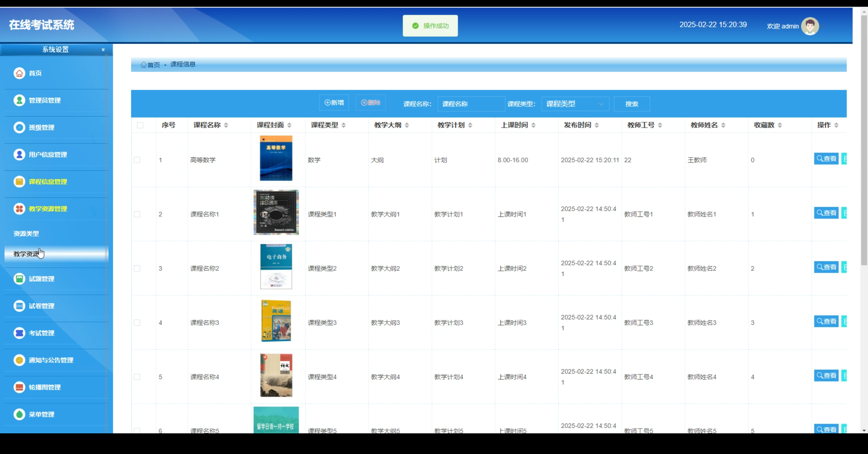Tick the checkbox beside 课程名称2
868x454 pixels.
pos(137,268)
